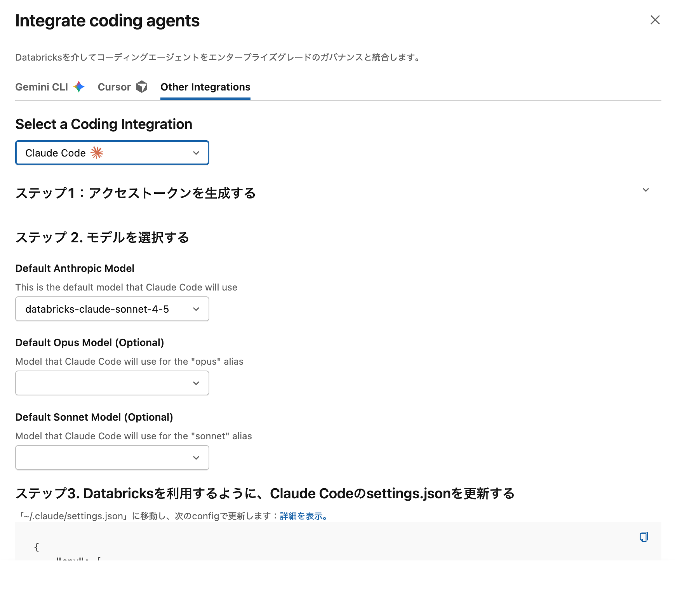Click the Claude Code starburst icon
The width and height of the screenshot is (675, 616).
[x=96, y=153]
